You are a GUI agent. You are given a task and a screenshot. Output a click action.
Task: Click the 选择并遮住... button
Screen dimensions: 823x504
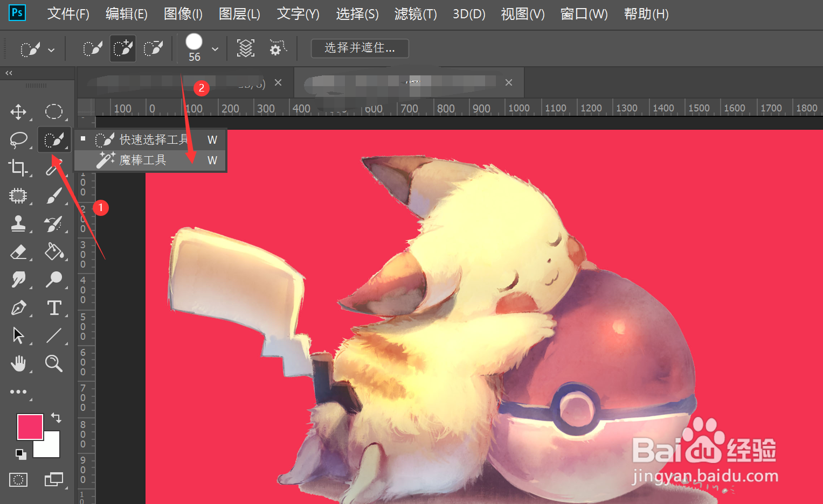tap(359, 48)
